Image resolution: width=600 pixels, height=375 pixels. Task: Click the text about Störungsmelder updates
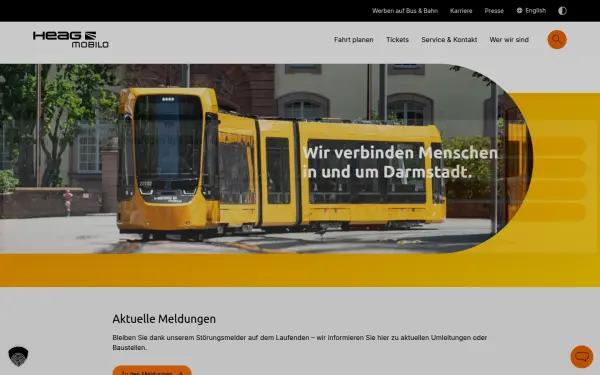point(300,342)
